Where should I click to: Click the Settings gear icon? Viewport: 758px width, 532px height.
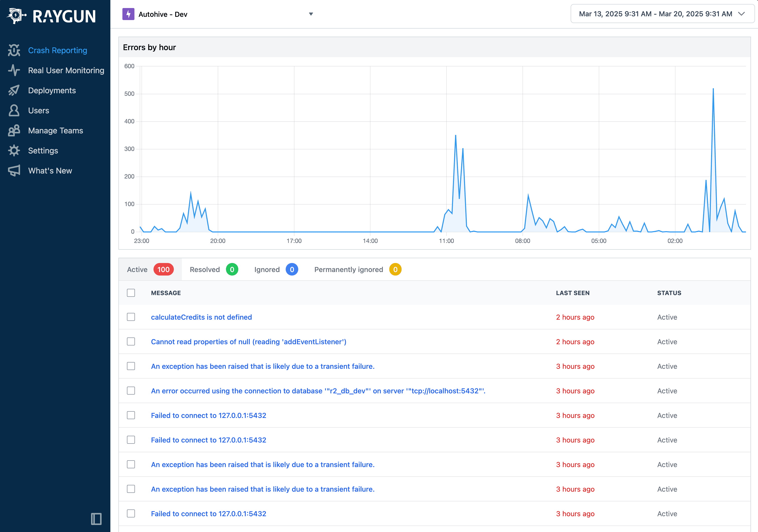coord(14,150)
